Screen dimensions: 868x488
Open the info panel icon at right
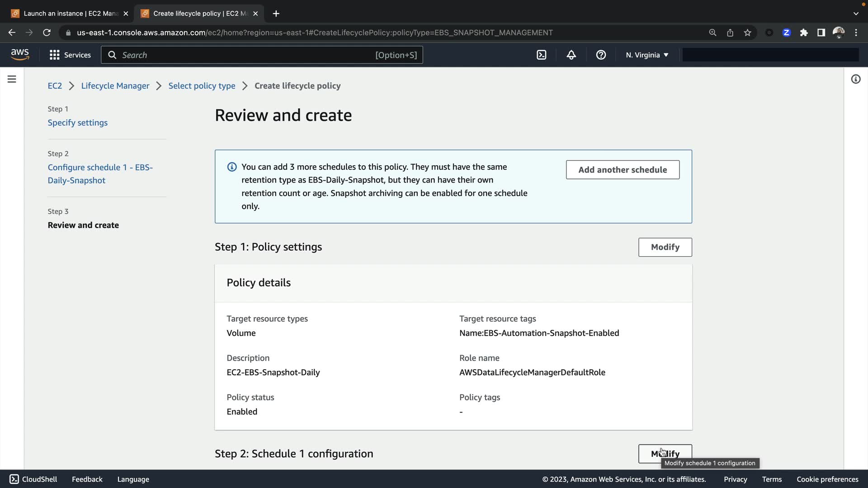pos(855,79)
